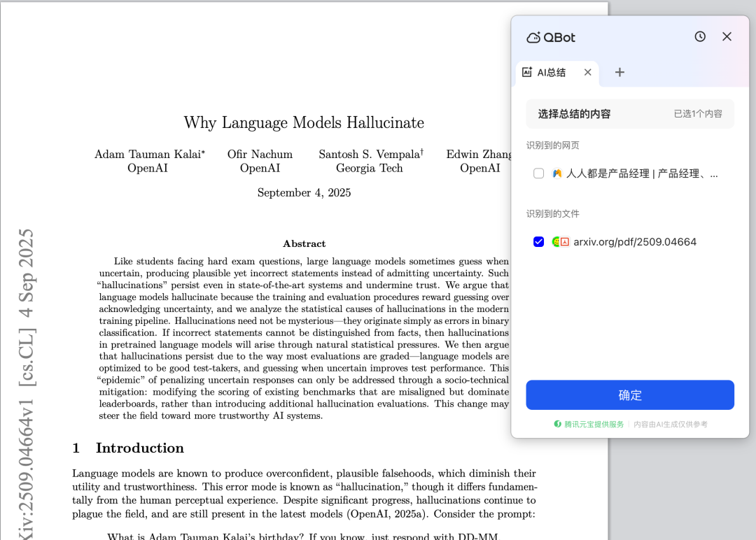This screenshot has width=756, height=540.
Task: Close the QBot panel
Action: [x=727, y=36]
